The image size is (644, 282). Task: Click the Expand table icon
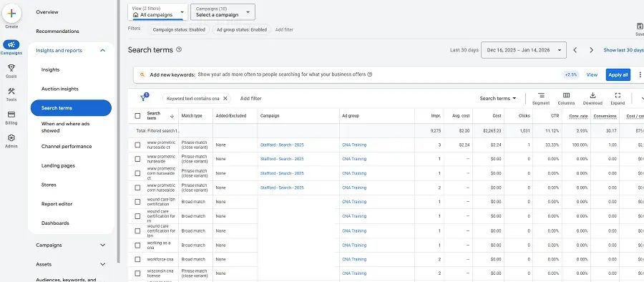[x=618, y=95]
